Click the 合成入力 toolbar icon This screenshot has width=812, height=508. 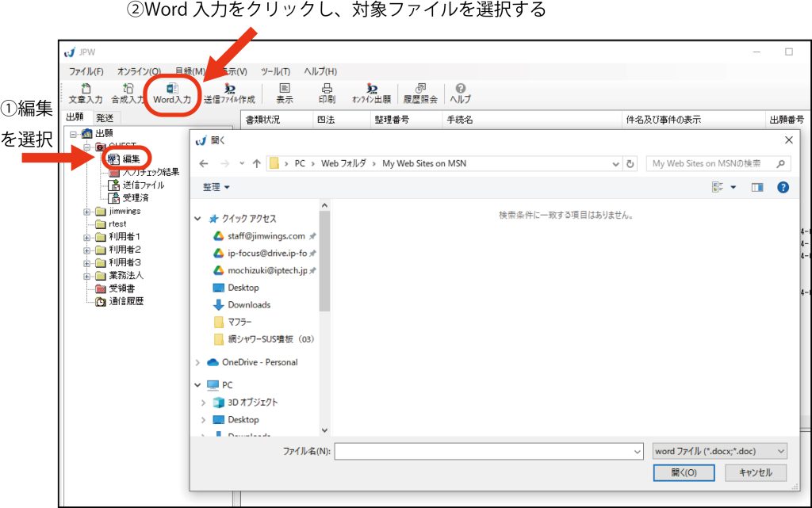128,94
